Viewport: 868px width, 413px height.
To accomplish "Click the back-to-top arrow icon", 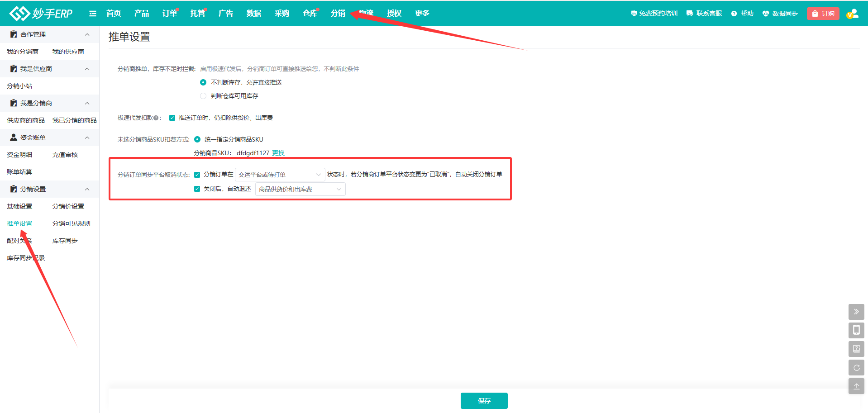I will (856, 386).
